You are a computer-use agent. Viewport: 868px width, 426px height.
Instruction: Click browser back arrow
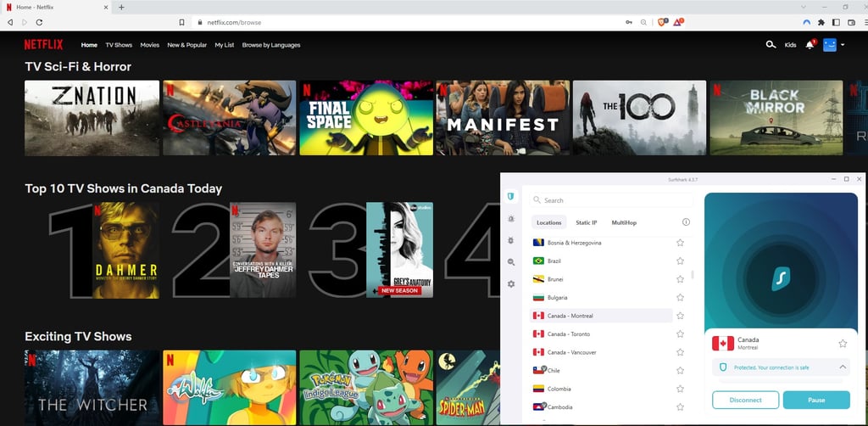[x=10, y=22]
